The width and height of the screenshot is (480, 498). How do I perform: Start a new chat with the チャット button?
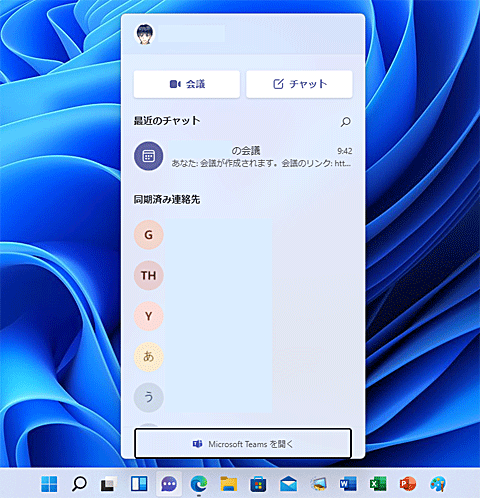[299, 84]
